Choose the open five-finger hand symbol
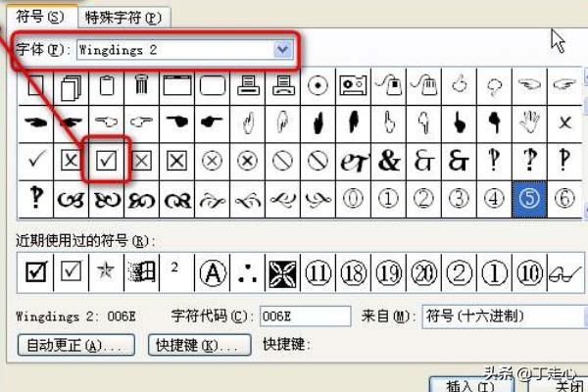588x392 pixels. coord(529,122)
